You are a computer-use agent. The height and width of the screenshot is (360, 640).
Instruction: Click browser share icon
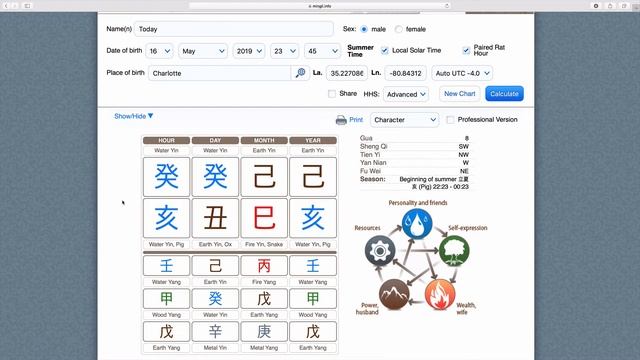[610, 6]
